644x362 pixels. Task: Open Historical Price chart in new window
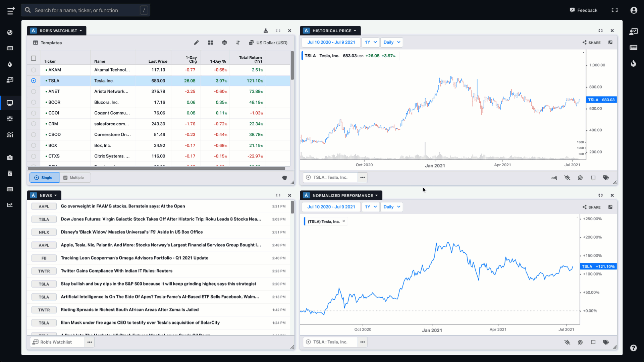pyautogui.click(x=610, y=43)
